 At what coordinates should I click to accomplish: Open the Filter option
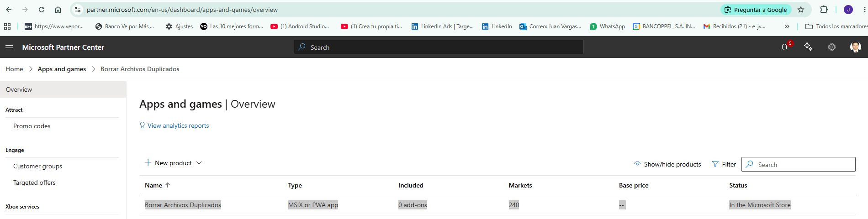pyautogui.click(x=724, y=164)
